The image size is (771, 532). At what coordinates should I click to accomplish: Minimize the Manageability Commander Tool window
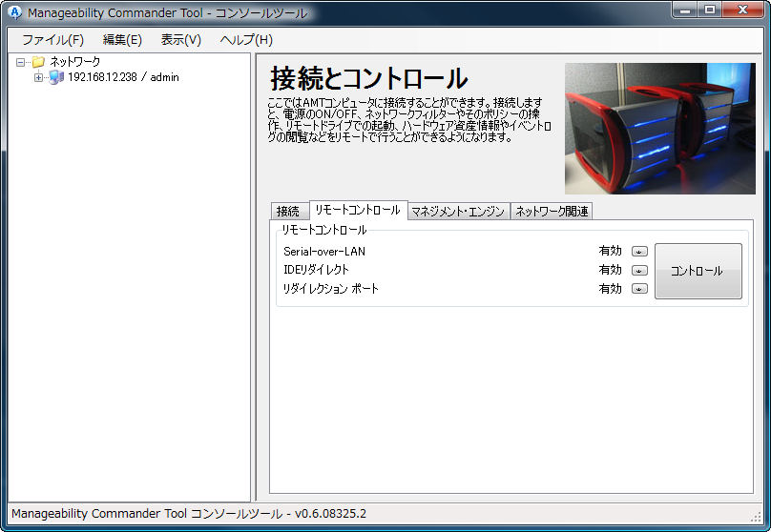tap(685, 10)
